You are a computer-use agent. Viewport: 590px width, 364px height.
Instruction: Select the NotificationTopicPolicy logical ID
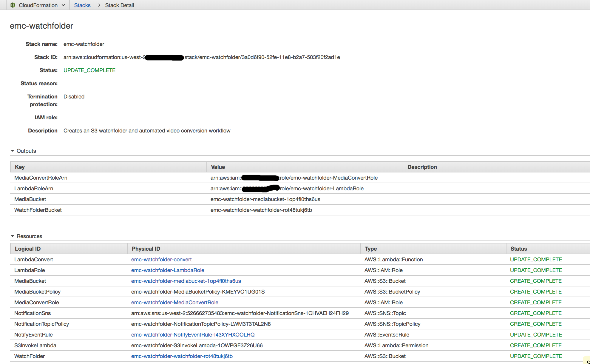[41, 324]
